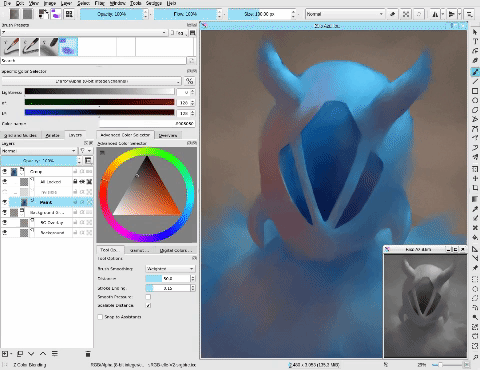The height and width of the screenshot is (370, 480).
Task: Click the zoom slider in status bar
Action: [x=447, y=365]
